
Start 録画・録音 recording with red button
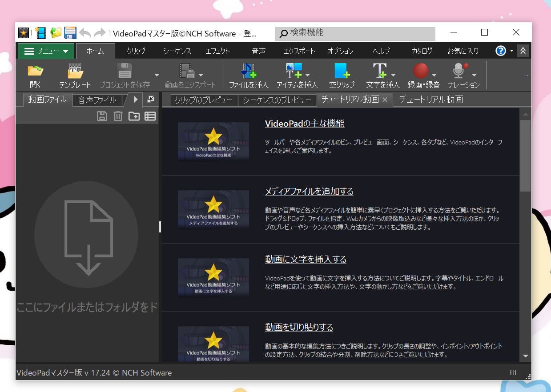(420, 71)
